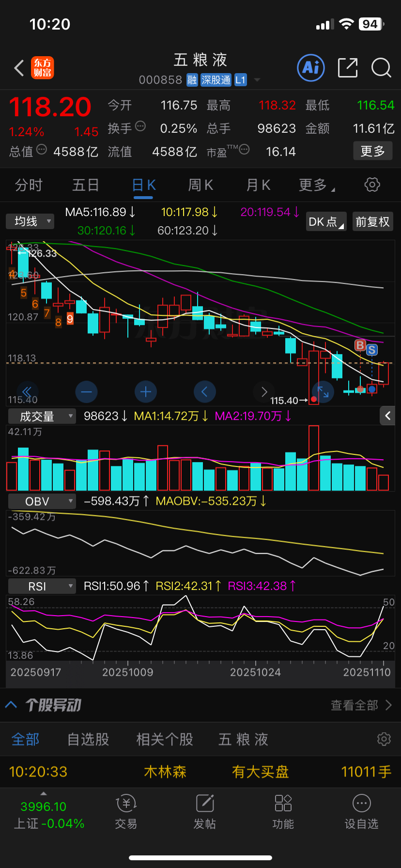
Task: Tap MAOBV:-535.23万 reading
Action: pyautogui.click(x=211, y=501)
